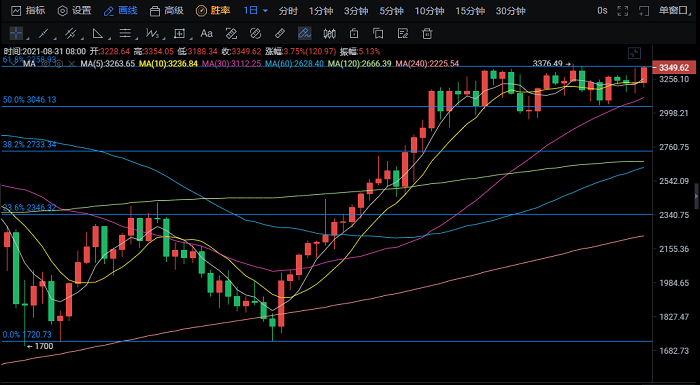Image resolution: width=700 pixels, height=385 pixels.
Task: Toggle the lock drawings icon
Action: pos(354,33)
